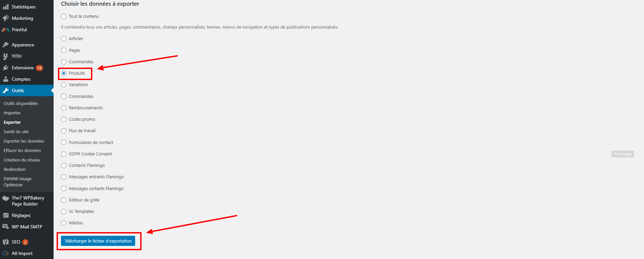This screenshot has width=644, height=259.
Task: Select the Variations radio button
Action: click(x=64, y=85)
